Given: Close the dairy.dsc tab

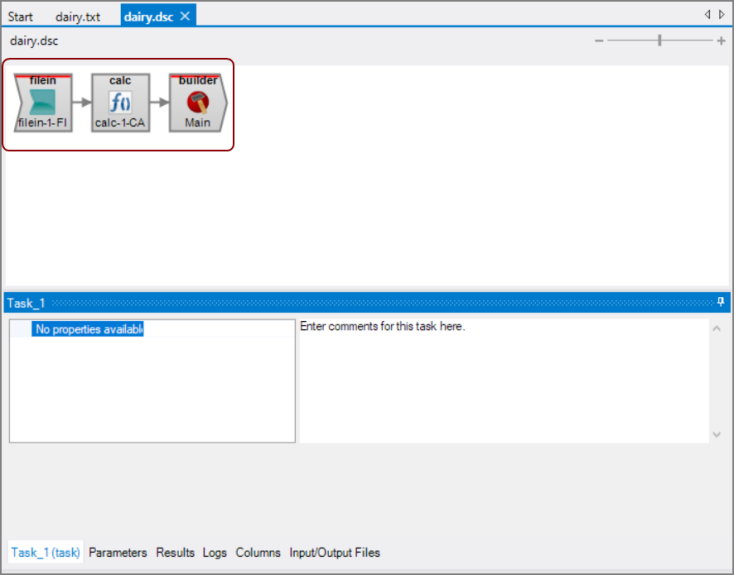Looking at the screenshot, I should pyautogui.click(x=185, y=16).
